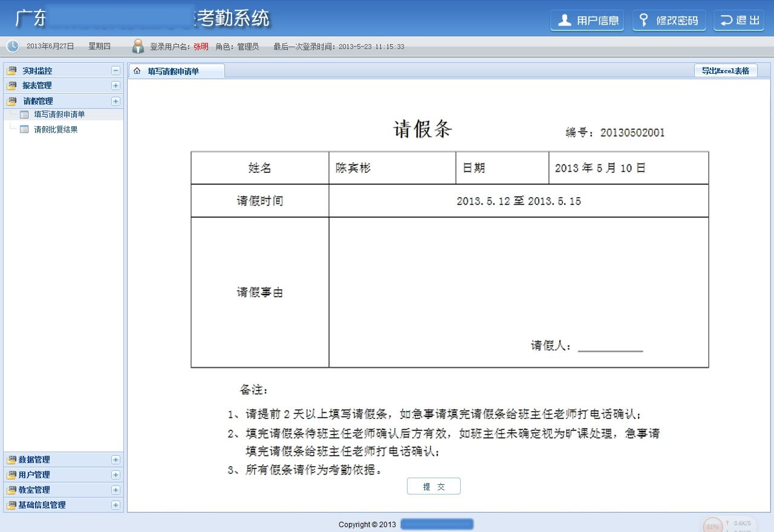The height and width of the screenshot is (532, 774).
Task: Click the folder icon of 教室管理
Action: click(x=11, y=490)
